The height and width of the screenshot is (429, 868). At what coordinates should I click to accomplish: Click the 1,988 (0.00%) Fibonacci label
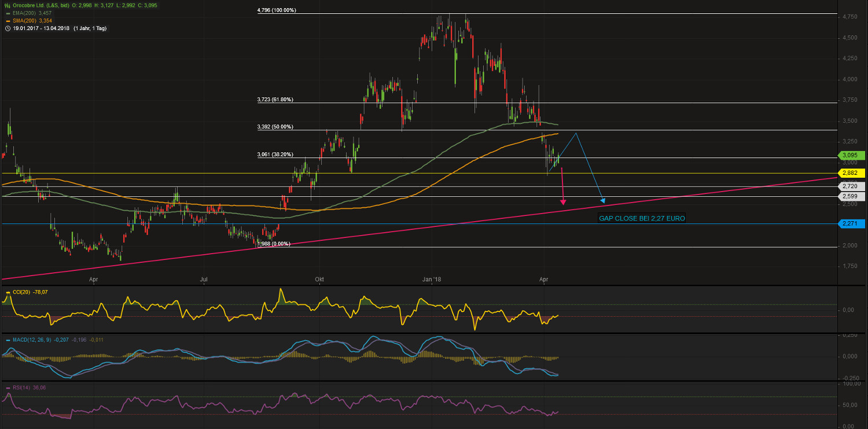click(x=274, y=244)
